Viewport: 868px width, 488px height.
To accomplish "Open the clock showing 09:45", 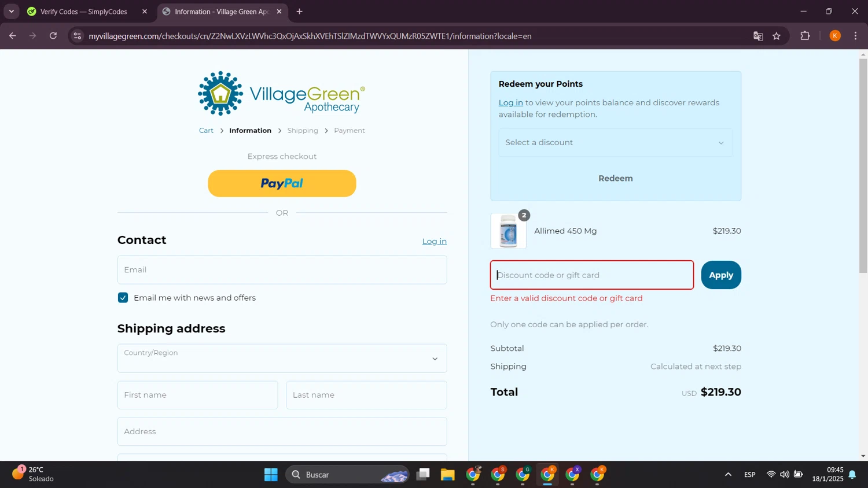I will pyautogui.click(x=827, y=474).
